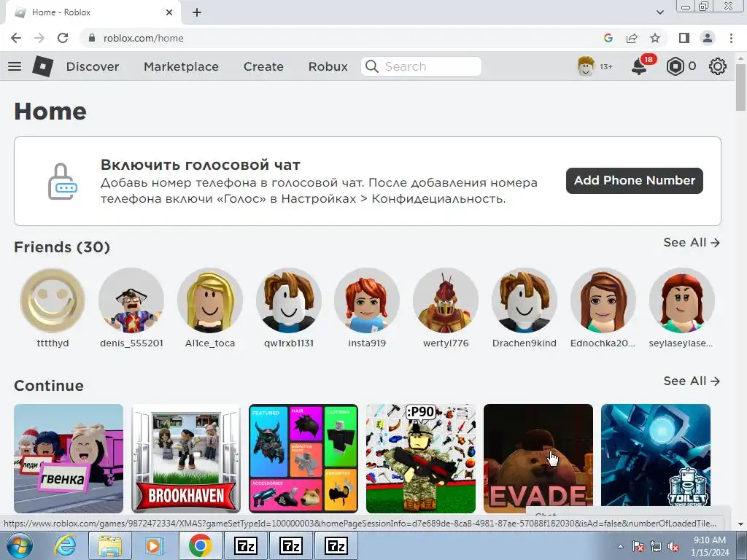747x560 pixels.
Task: Open the colorful catalog game thumbnail
Action: (x=303, y=459)
